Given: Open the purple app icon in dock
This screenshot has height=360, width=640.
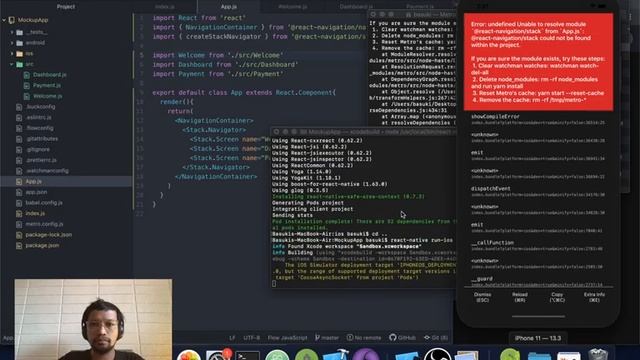Looking at the screenshot, I should [x=366, y=354].
